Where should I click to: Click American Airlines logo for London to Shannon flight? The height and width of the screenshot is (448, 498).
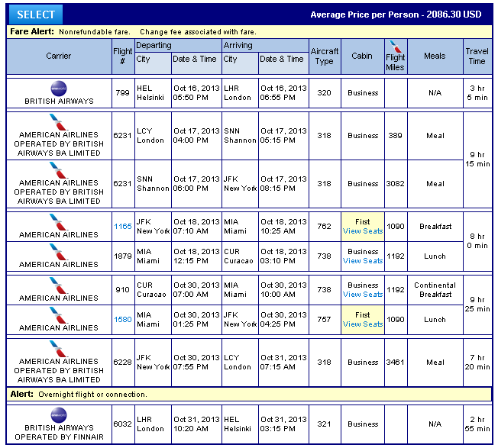[x=59, y=122]
